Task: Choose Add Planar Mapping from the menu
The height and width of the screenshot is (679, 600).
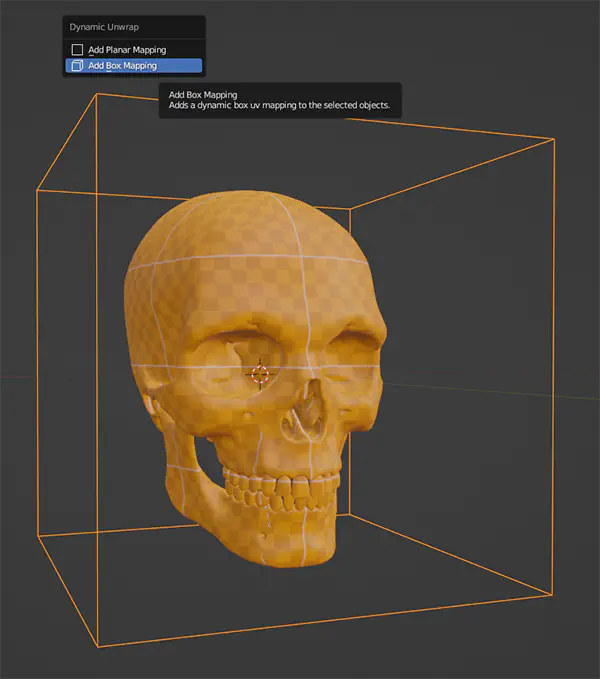Action: pos(127,49)
